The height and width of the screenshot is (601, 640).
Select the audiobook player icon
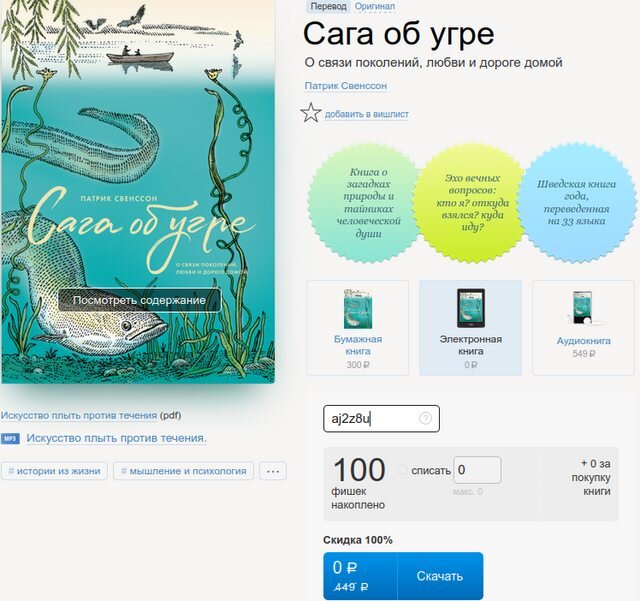point(582,308)
